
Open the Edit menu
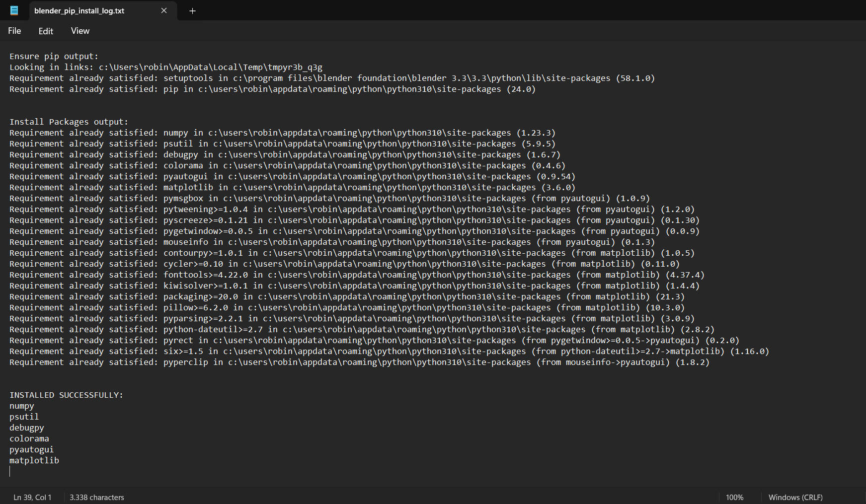(46, 31)
